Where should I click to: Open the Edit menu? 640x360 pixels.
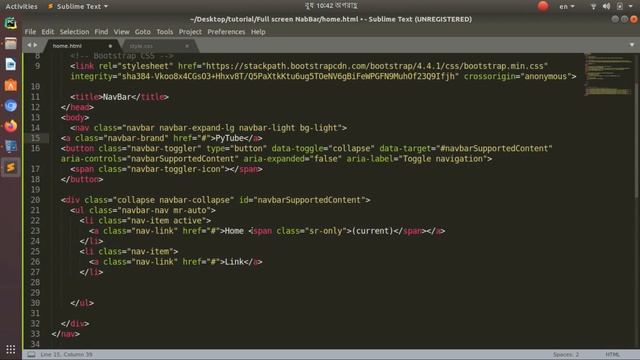click(x=47, y=32)
